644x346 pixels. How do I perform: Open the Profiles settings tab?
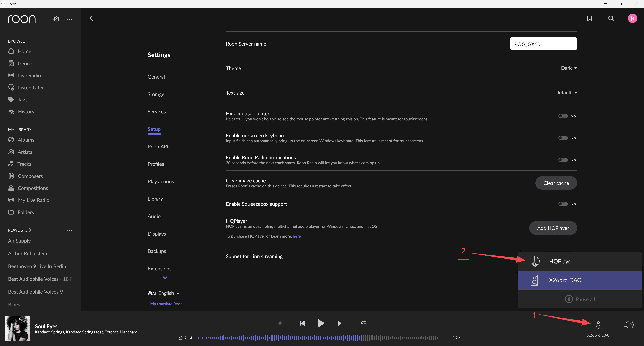pos(156,164)
